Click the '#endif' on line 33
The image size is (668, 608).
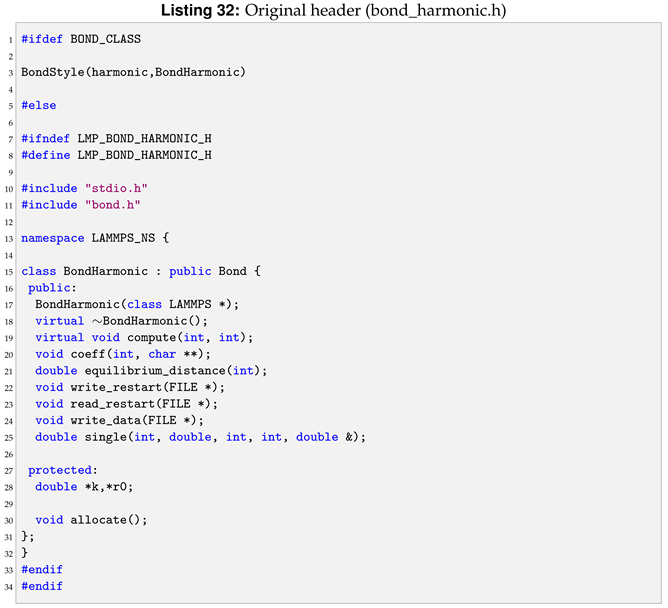pos(42,570)
